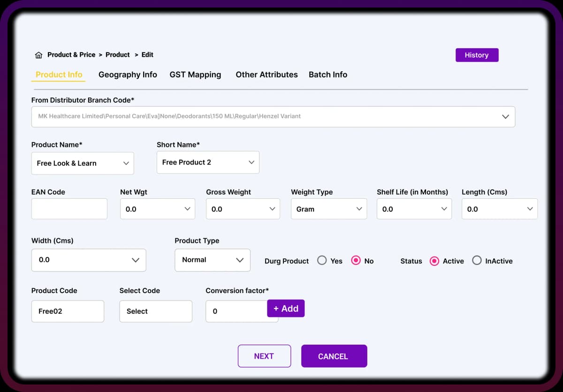
Task: Click the CANCEL button
Action: (x=334, y=356)
